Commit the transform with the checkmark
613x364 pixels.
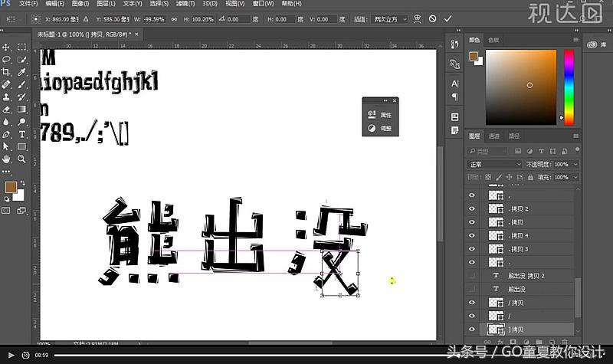click(x=448, y=18)
